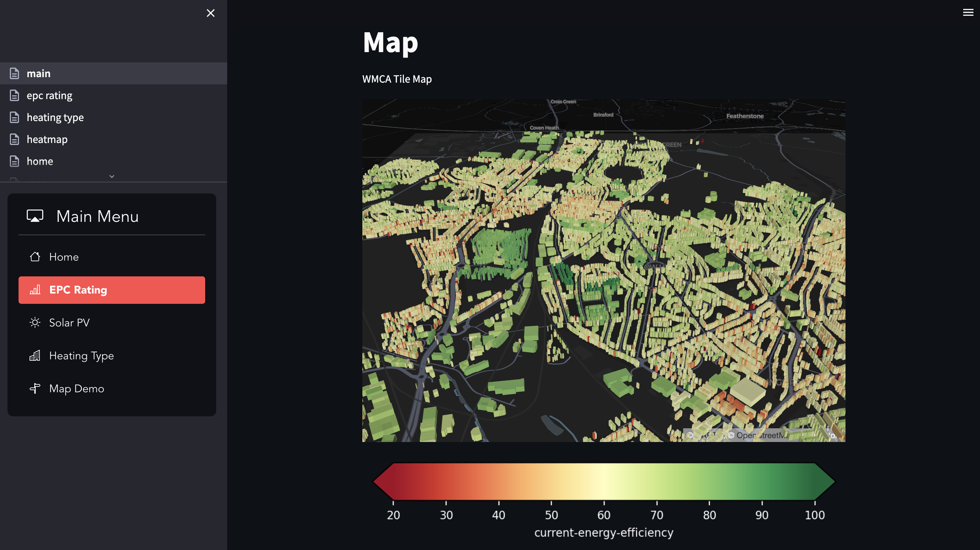Select the Map Demo pin icon
The height and width of the screenshot is (550, 980).
[34, 388]
